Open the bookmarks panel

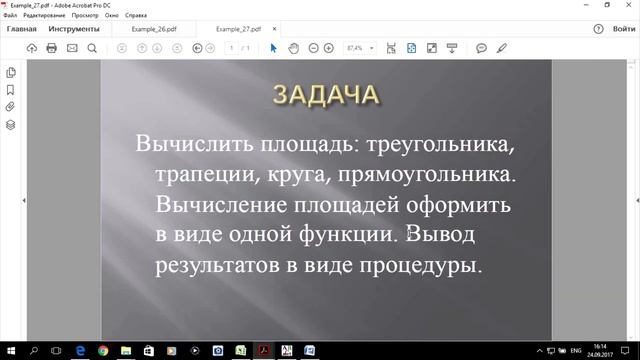(11, 90)
